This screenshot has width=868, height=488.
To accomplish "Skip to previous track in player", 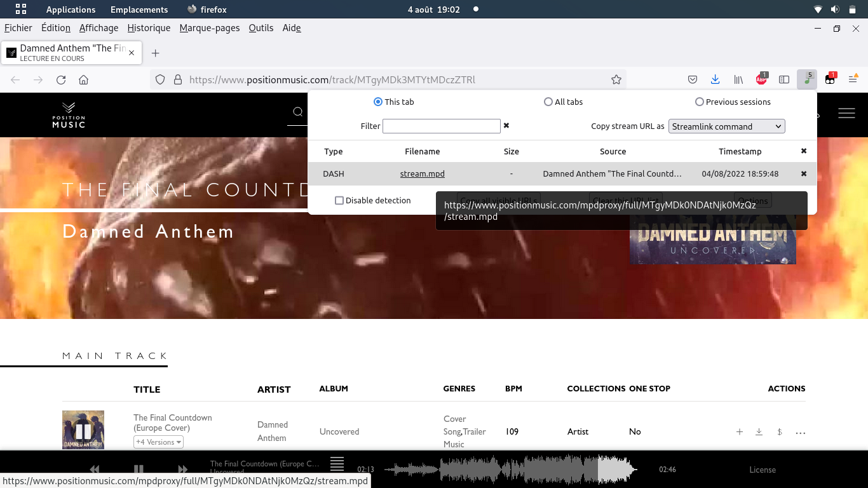I will coord(95,470).
